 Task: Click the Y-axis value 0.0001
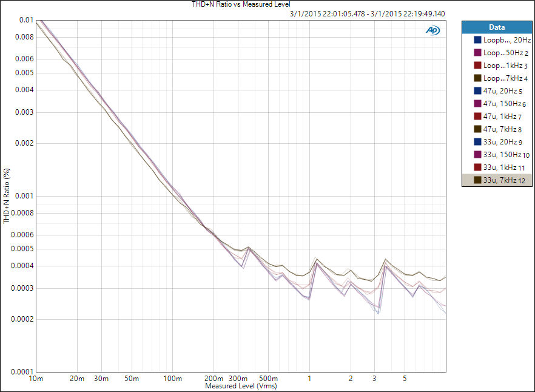point(22,372)
